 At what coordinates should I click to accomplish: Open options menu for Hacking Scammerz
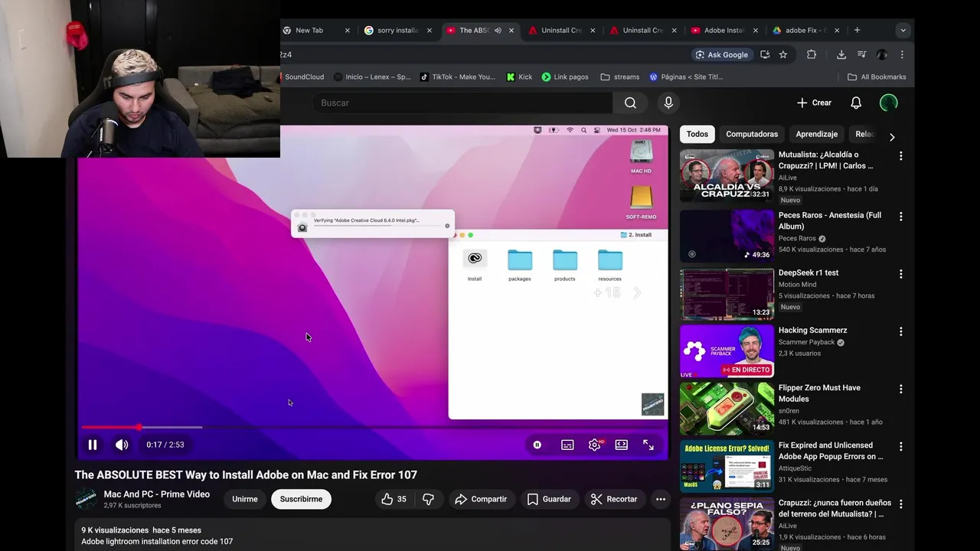[900, 331]
